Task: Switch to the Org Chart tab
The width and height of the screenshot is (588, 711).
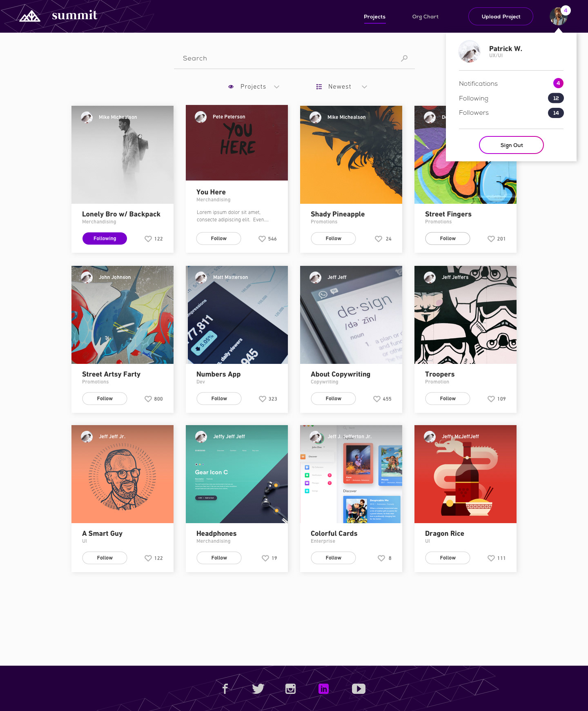Action: [x=425, y=17]
